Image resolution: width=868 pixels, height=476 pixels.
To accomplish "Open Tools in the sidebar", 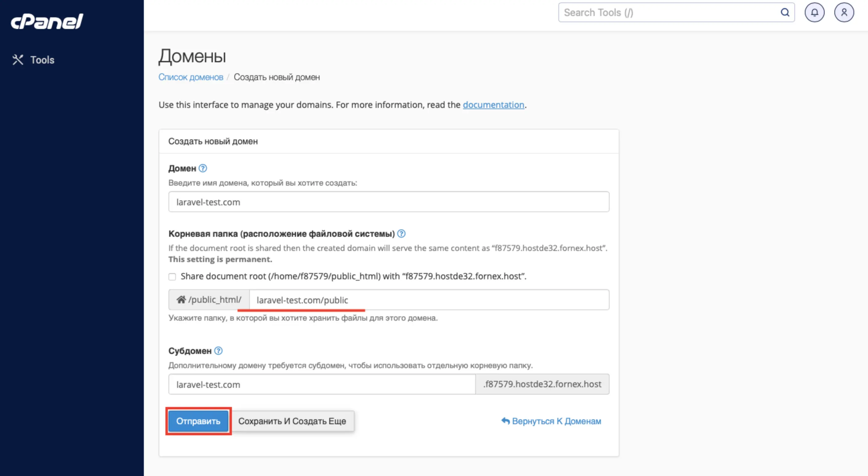I will pyautogui.click(x=33, y=60).
